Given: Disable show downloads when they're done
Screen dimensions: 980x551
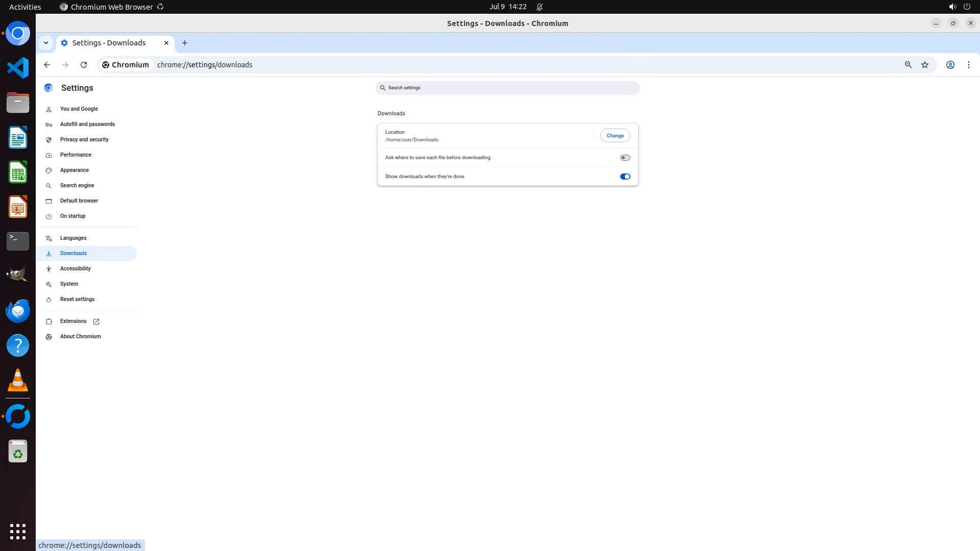Looking at the screenshot, I should (x=625, y=177).
